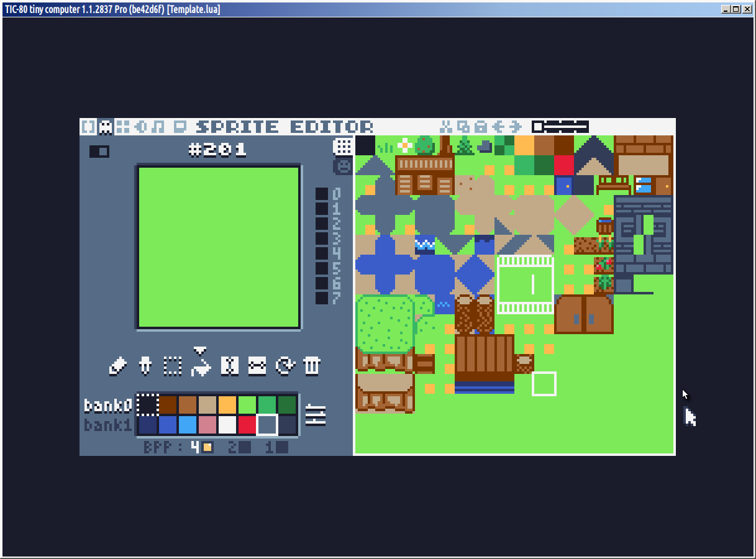Maximize the TIC-80 window
756x559 pixels.
tap(736, 9)
